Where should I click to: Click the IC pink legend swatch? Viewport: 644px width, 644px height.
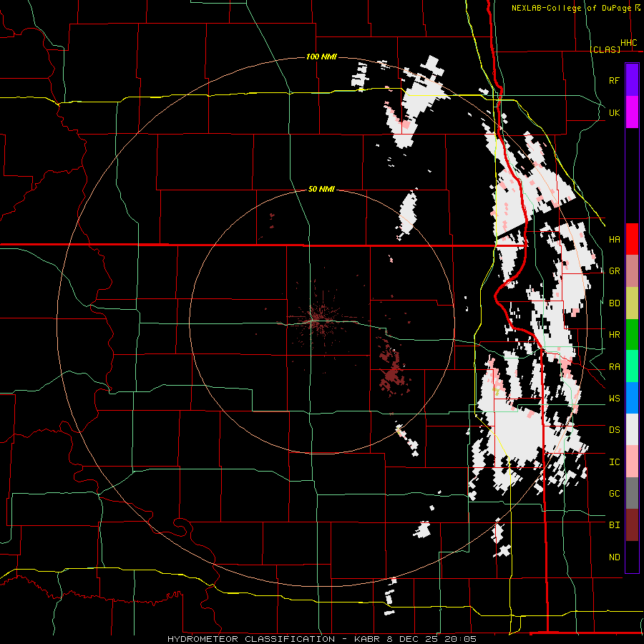632,462
